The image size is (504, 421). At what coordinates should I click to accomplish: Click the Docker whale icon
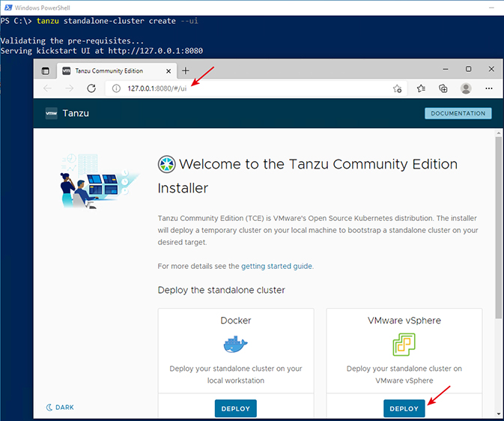click(x=236, y=345)
